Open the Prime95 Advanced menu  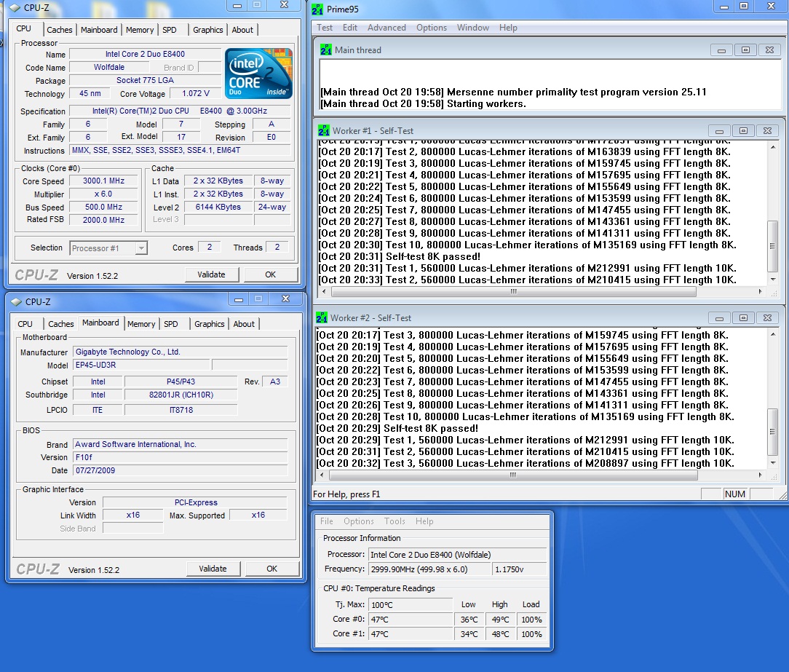click(x=386, y=28)
